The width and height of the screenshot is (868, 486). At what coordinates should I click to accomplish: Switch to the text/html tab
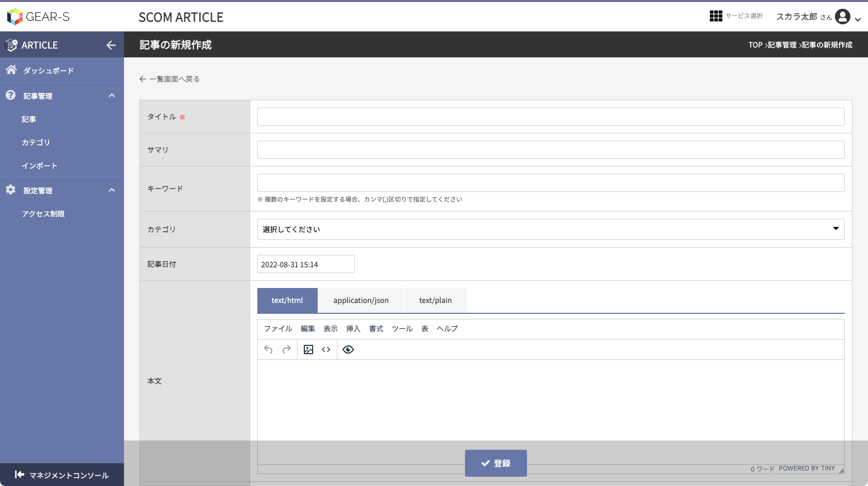click(x=287, y=300)
